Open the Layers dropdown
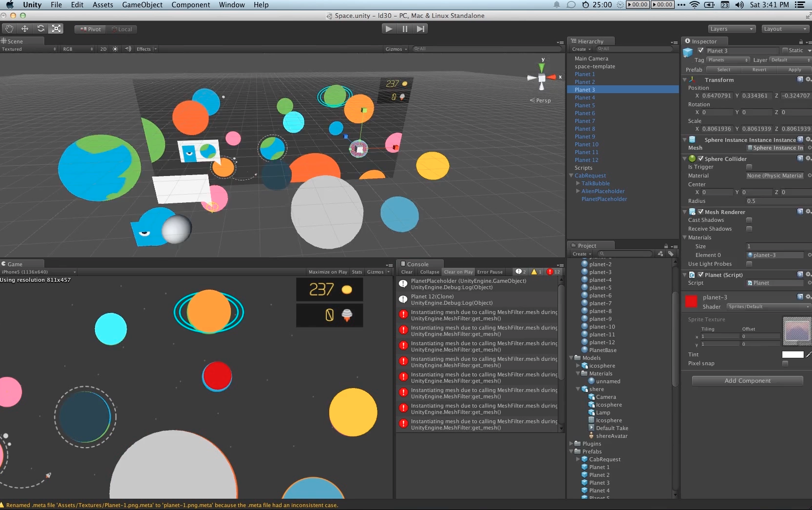This screenshot has height=510, width=812. coord(731,29)
